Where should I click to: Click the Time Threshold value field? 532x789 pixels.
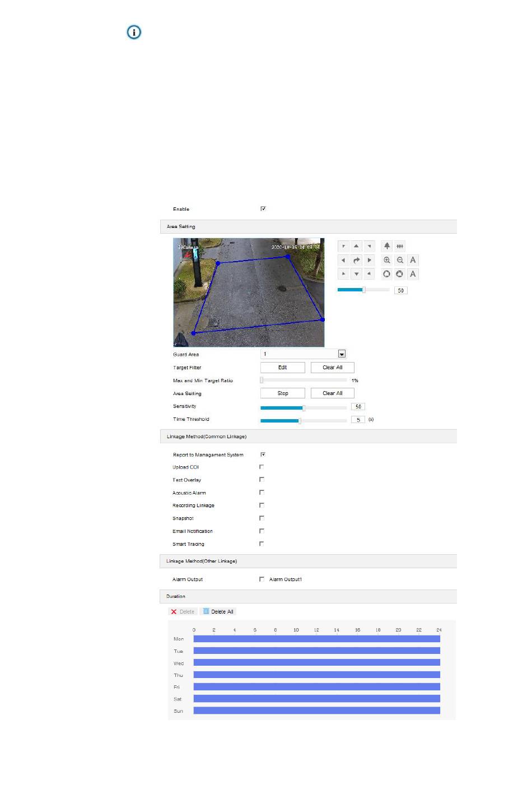pyautogui.click(x=358, y=420)
